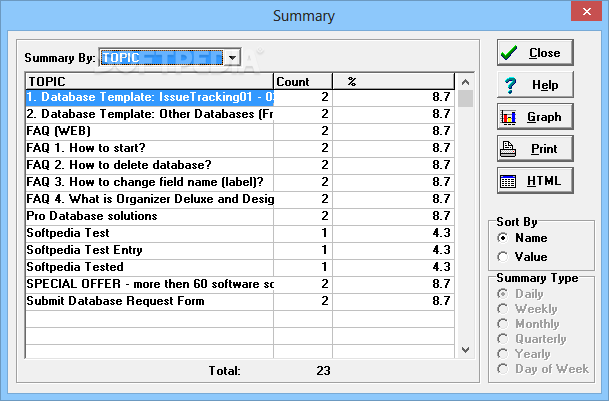Click the Total value 23
The image size is (609, 401).
(x=323, y=371)
